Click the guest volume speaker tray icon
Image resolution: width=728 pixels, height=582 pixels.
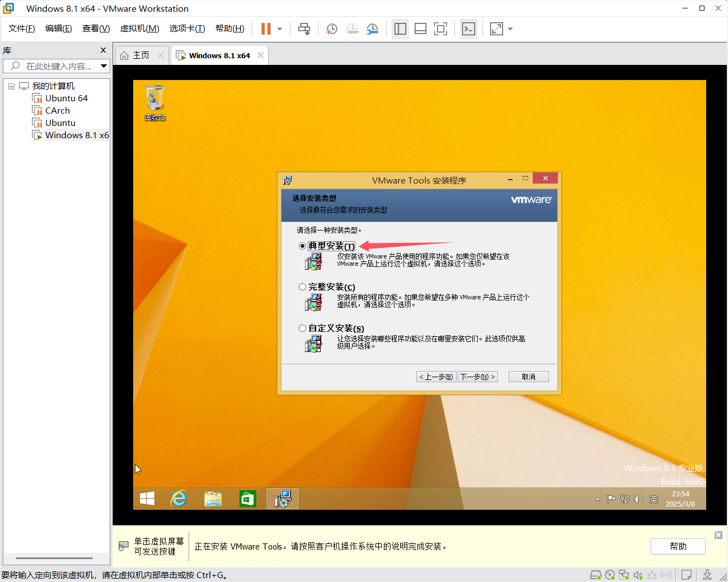[638, 499]
